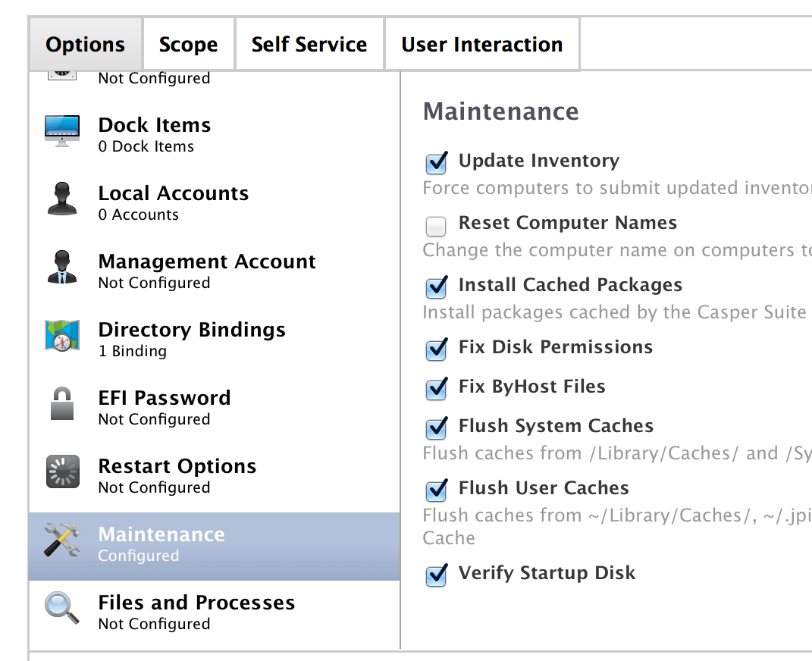Switch to the Scope tab
This screenshot has width=812, height=661.
coord(188,45)
